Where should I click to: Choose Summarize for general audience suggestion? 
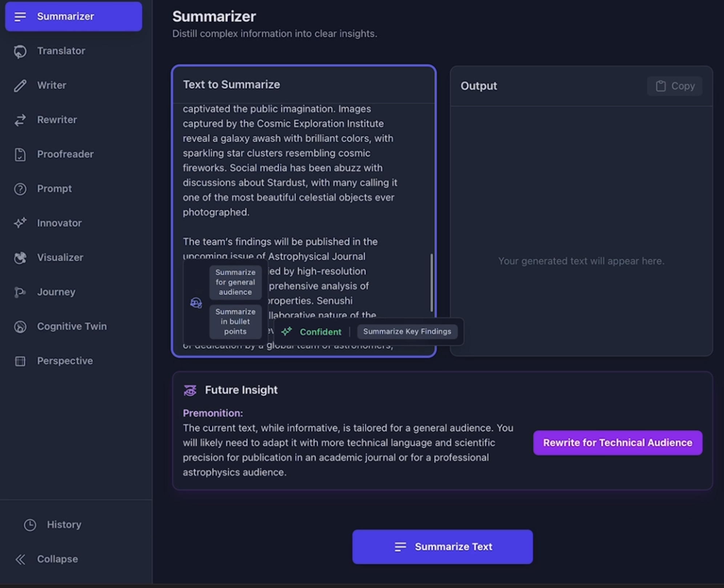(x=235, y=282)
